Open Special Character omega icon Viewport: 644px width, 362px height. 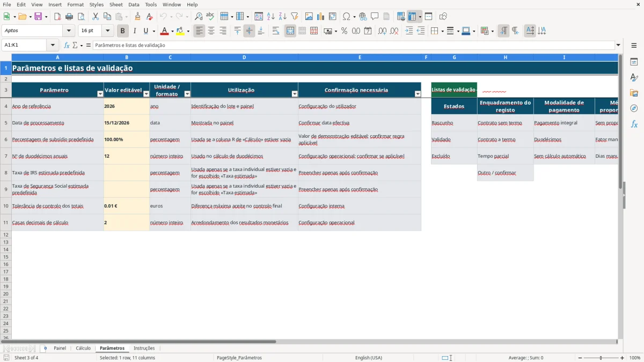click(x=346, y=17)
